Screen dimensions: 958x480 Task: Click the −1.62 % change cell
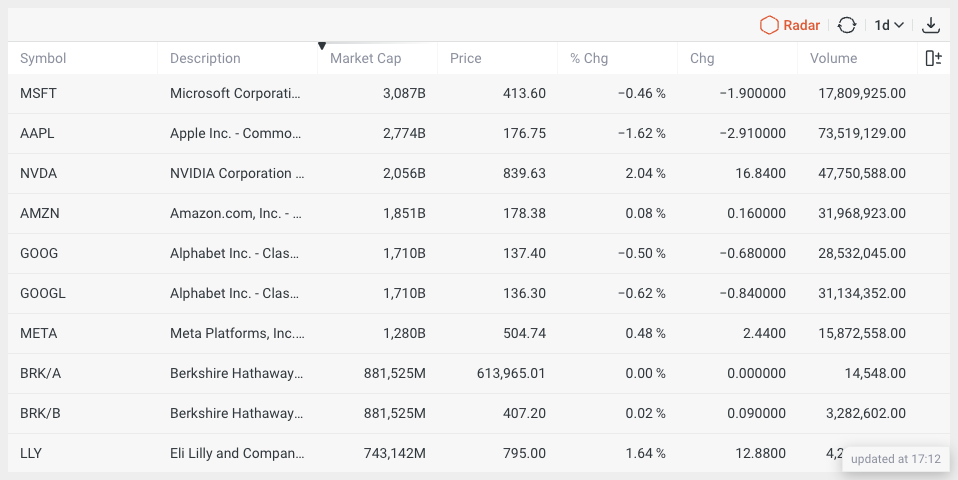click(642, 133)
